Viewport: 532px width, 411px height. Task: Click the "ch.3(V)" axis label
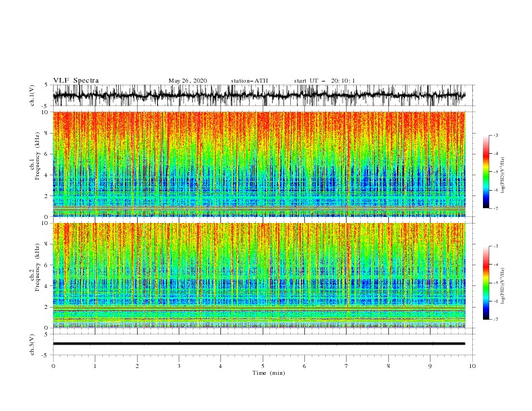pos(32,345)
